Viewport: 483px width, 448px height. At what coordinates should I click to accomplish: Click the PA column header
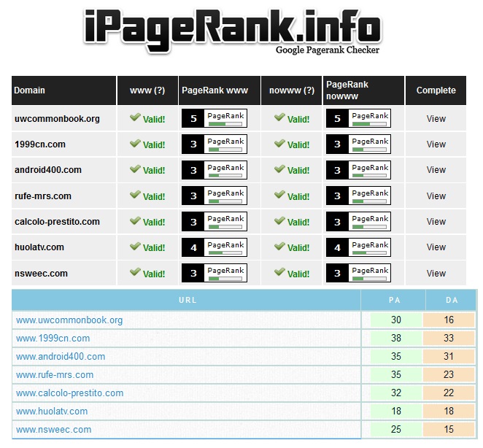[393, 300]
